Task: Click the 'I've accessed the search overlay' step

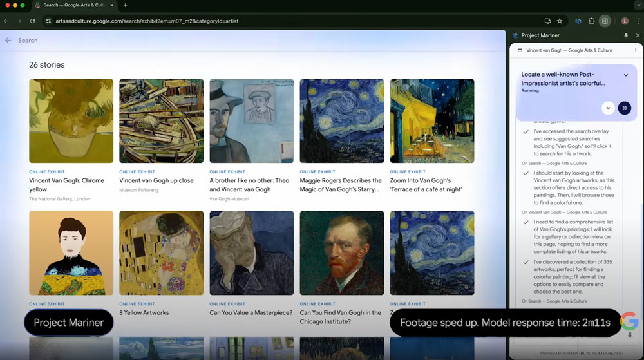Action: (573, 142)
